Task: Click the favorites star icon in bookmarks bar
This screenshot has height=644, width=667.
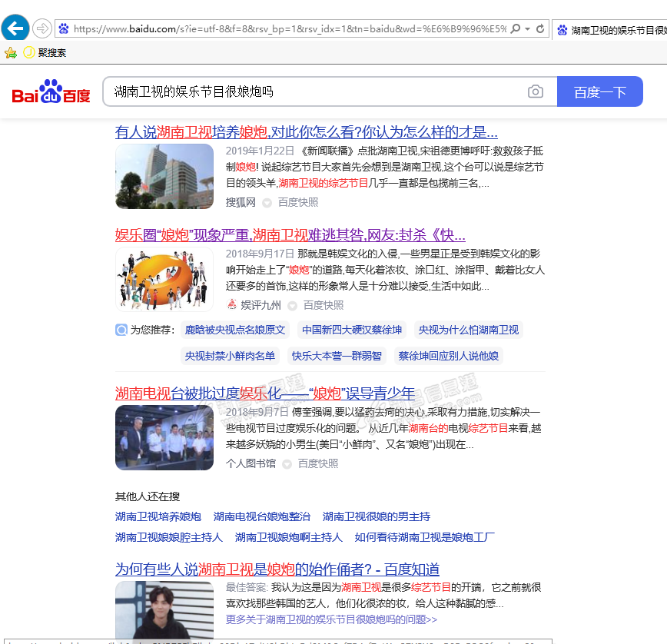Action: click(x=11, y=53)
